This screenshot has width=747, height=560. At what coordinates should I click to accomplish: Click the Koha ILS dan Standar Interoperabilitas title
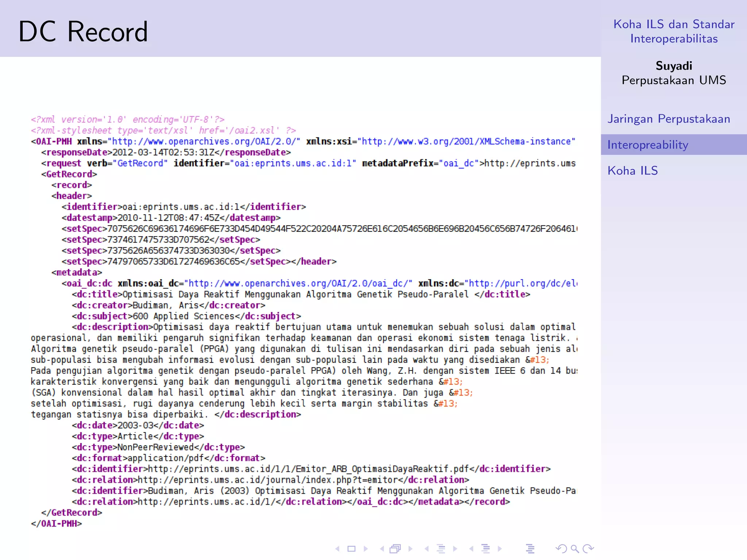pyautogui.click(x=674, y=31)
